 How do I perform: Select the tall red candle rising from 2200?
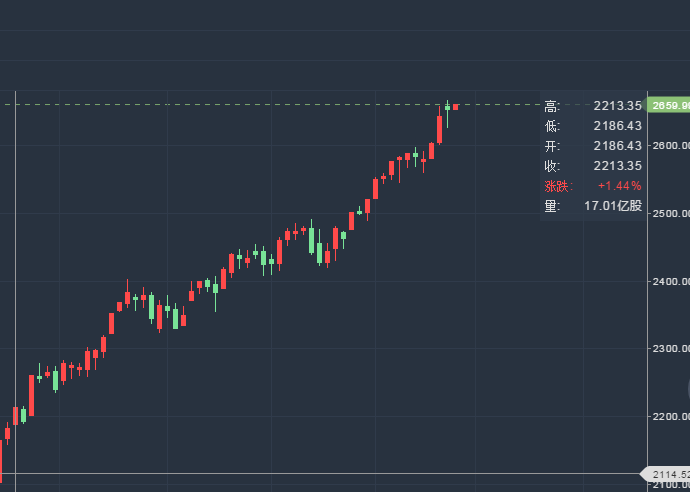tap(32, 395)
